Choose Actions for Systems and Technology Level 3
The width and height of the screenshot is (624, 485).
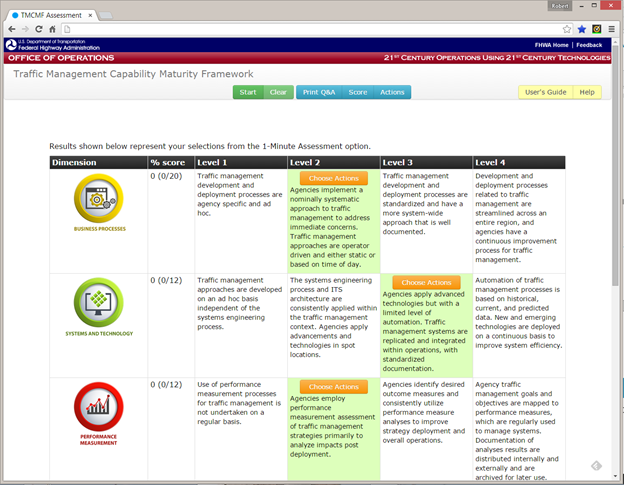coord(427,283)
